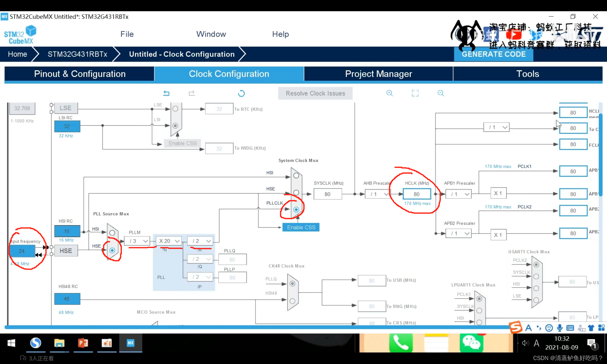Switch to the Project Manager tab
607x364 pixels.
tap(378, 74)
